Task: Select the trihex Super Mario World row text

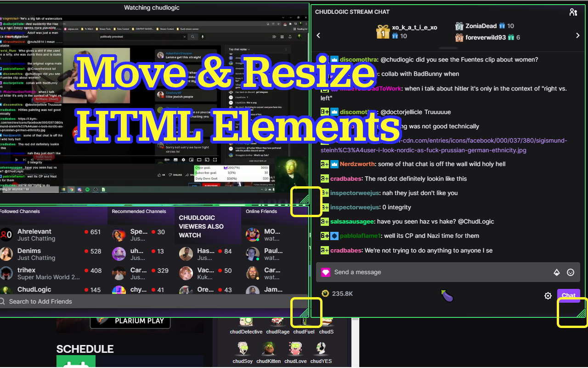Action: tap(48, 277)
